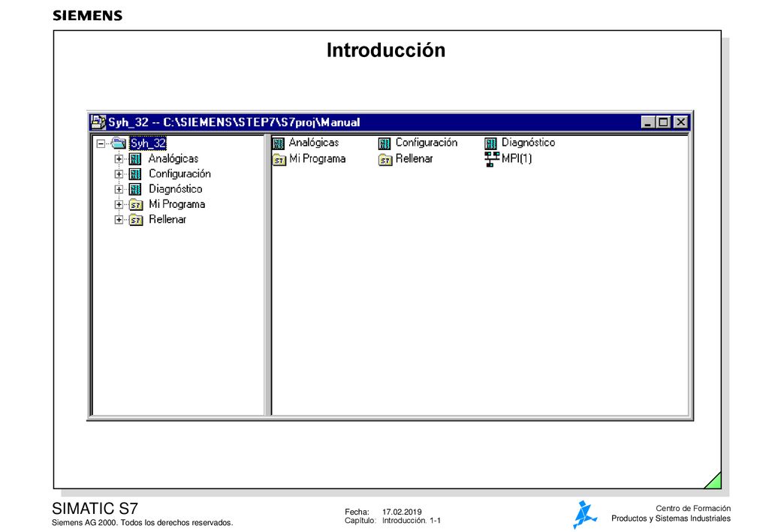This screenshot has width=769, height=532.
Task: Select Rellenar S7 icon in right pane
Action: click(x=385, y=160)
